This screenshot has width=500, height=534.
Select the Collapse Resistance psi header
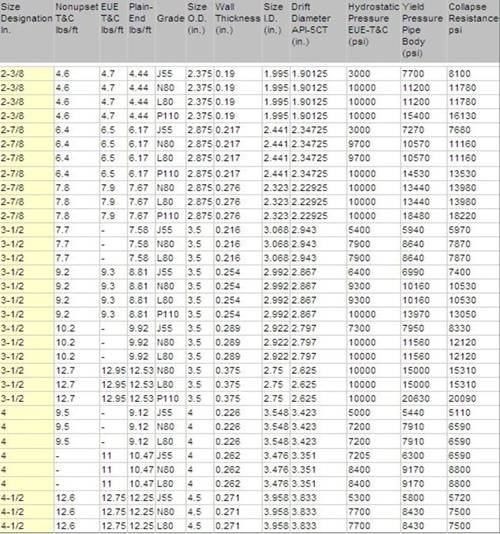click(x=473, y=18)
